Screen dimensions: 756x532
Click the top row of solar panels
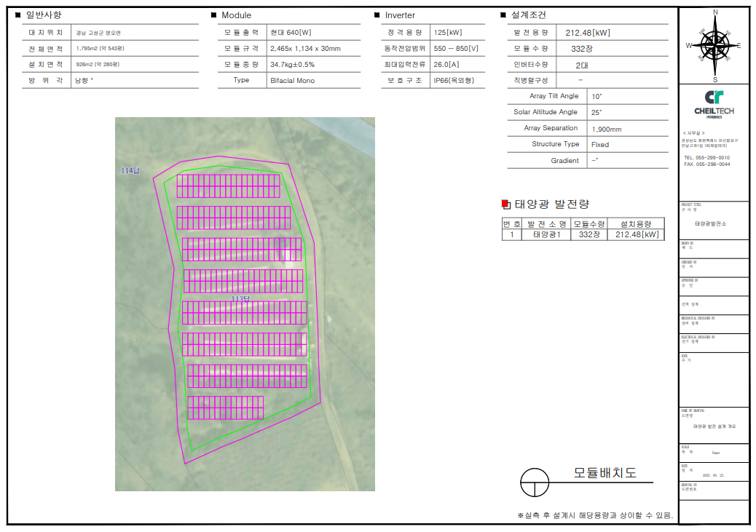(x=228, y=186)
